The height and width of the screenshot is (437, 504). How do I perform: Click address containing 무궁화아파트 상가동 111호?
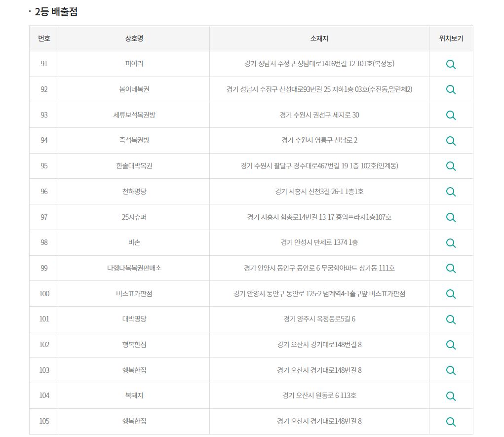tap(319, 268)
